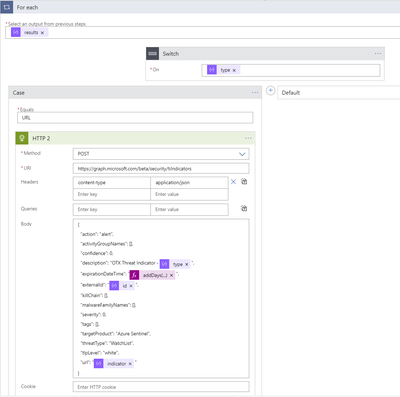The image size is (400, 397).
Task: Click the type token in Switch On field
Action: [x=222, y=70]
